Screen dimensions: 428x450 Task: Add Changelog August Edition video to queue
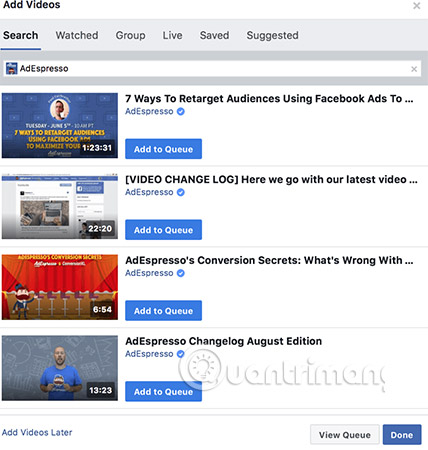163,391
